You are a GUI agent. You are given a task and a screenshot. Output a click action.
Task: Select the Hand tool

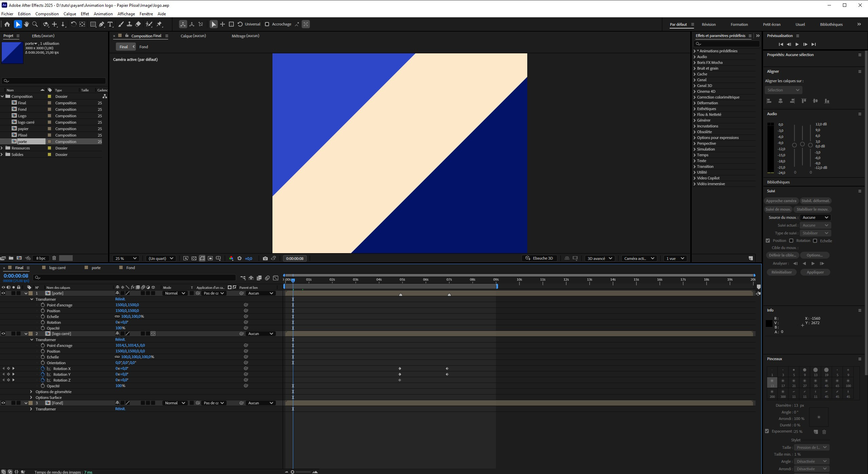(26, 24)
